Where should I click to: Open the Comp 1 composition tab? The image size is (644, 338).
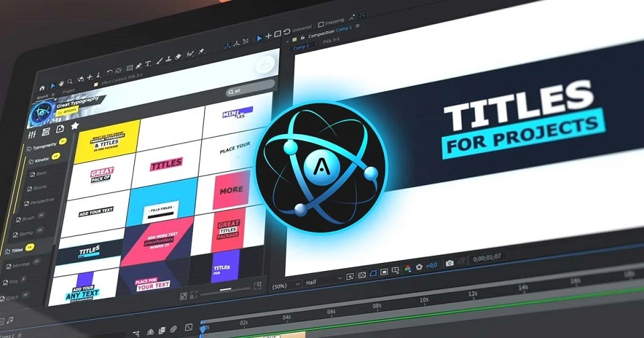[301, 48]
